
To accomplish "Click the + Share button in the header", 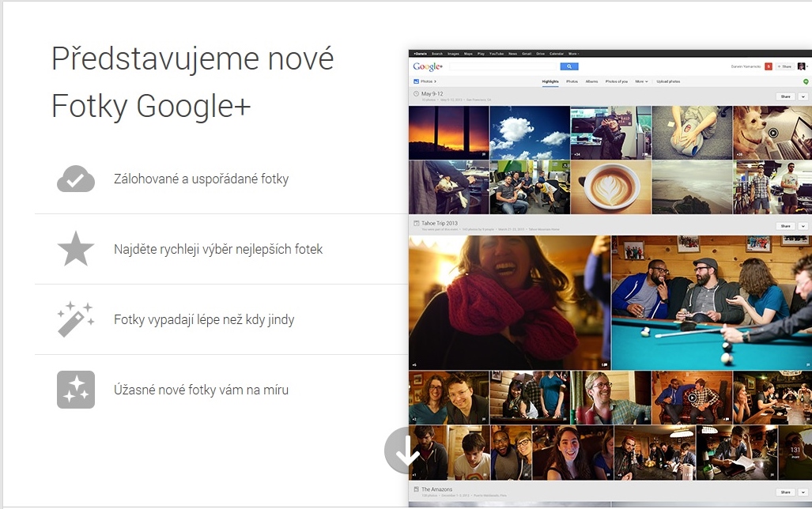I will [785, 66].
